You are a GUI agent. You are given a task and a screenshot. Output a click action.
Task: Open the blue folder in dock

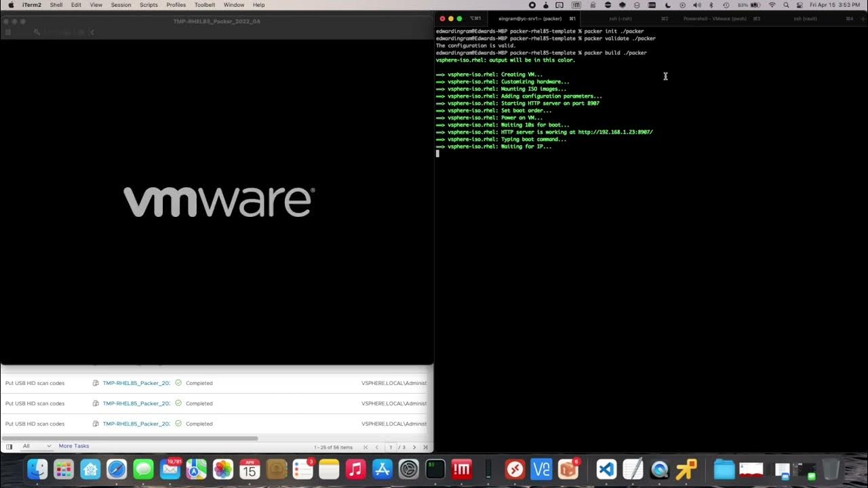tap(724, 469)
